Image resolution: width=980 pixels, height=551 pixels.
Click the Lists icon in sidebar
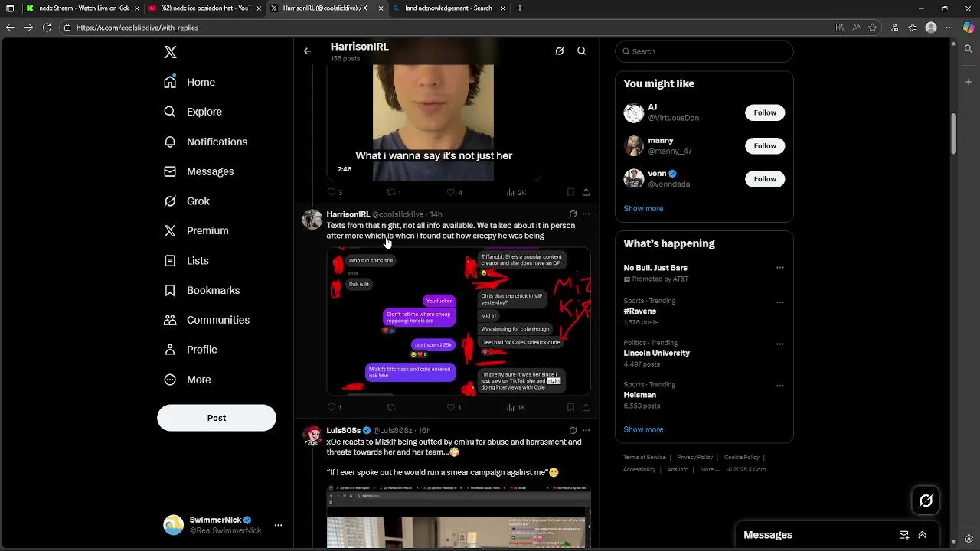pyautogui.click(x=170, y=261)
